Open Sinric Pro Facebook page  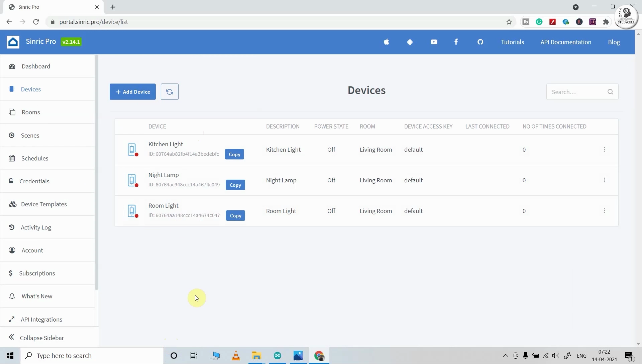point(456,42)
